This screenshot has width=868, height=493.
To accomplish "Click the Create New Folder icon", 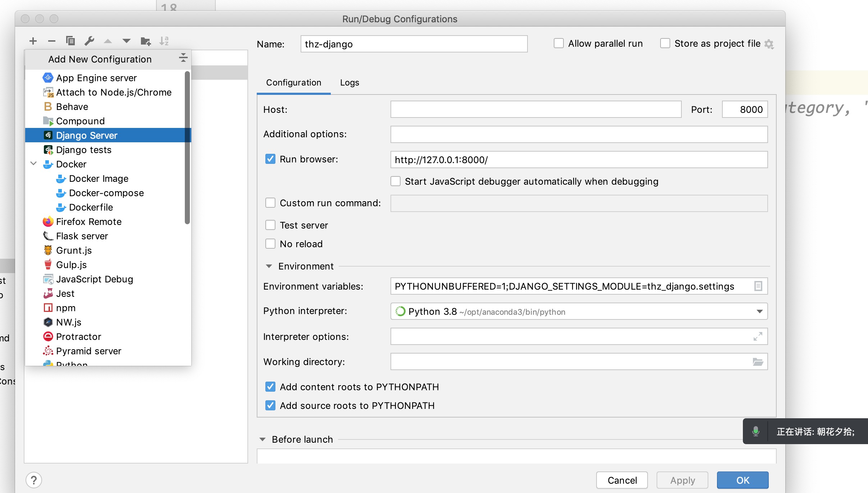I will coord(146,41).
